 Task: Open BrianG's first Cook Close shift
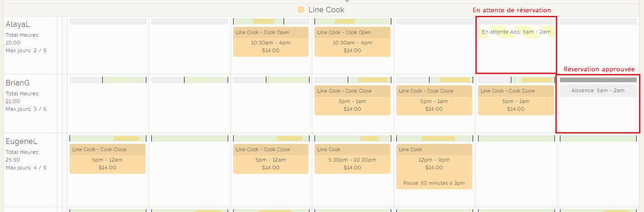pos(352,100)
